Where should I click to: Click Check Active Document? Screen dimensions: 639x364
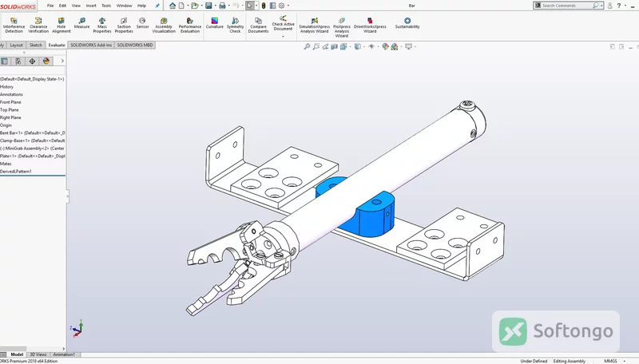pyautogui.click(x=284, y=23)
